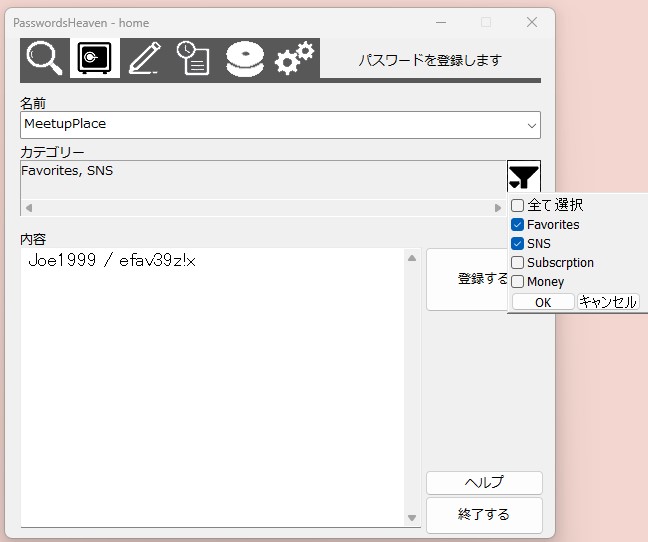Toggle the 全て選択 checkbox

pyautogui.click(x=517, y=205)
